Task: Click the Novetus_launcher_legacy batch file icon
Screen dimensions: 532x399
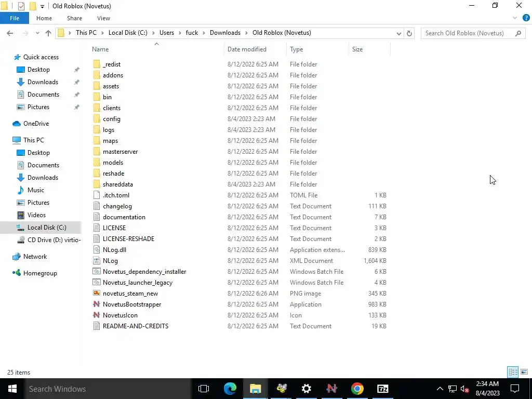Action: click(x=97, y=282)
